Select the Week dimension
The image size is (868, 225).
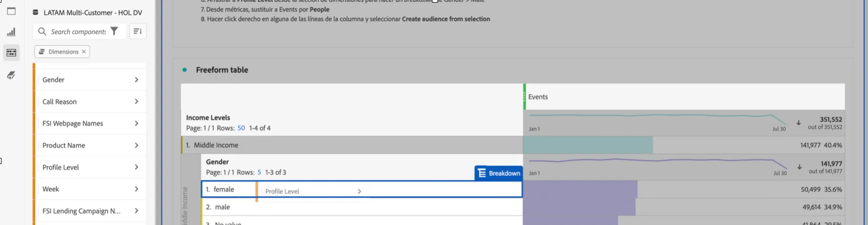[90, 189]
